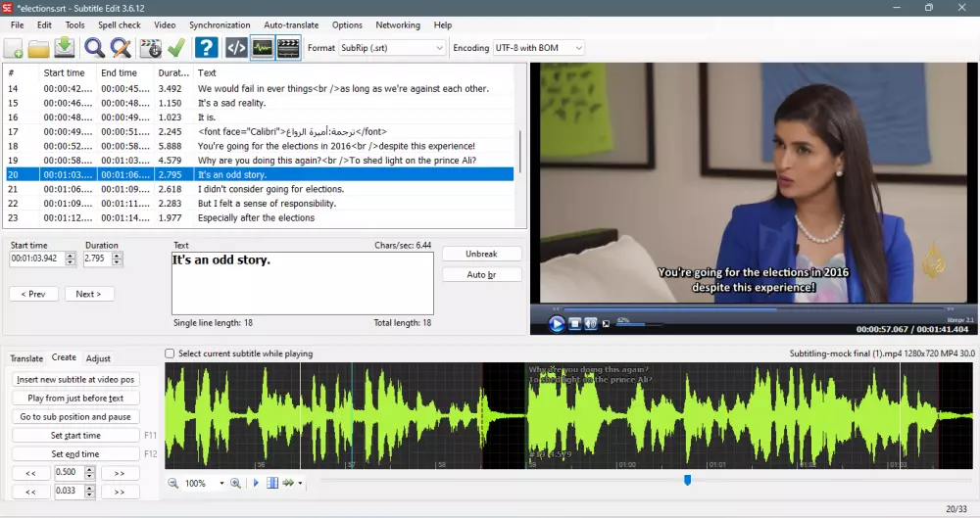Seek forward 0.033 seconds with >> button

coord(120,492)
